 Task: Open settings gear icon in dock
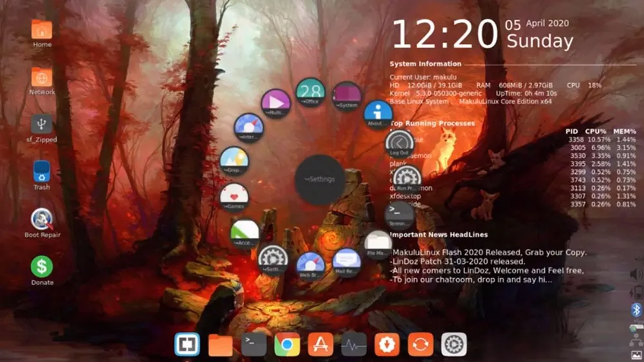click(x=454, y=345)
